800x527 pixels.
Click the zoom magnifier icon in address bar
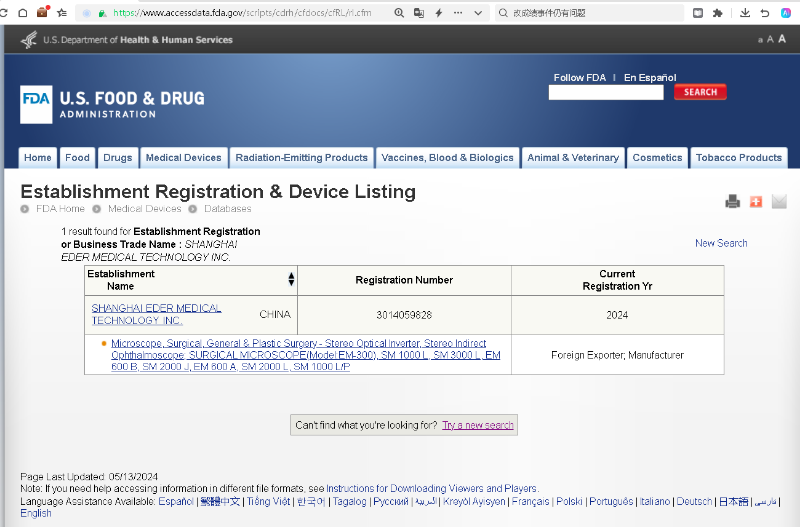pyautogui.click(x=399, y=13)
